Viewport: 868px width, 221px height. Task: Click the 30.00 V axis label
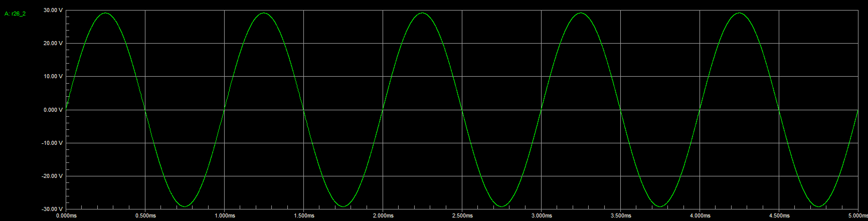(x=53, y=10)
